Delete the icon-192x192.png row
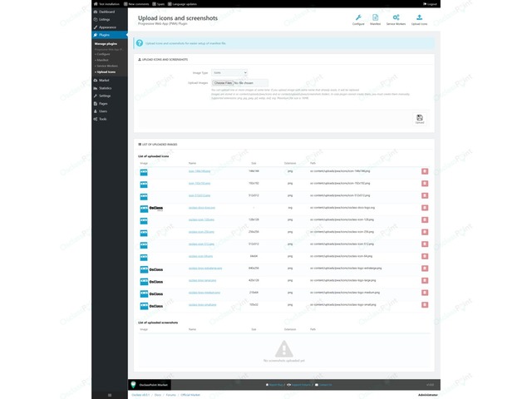The image size is (532, 399). pyautogui.click(x=425, y=184)
